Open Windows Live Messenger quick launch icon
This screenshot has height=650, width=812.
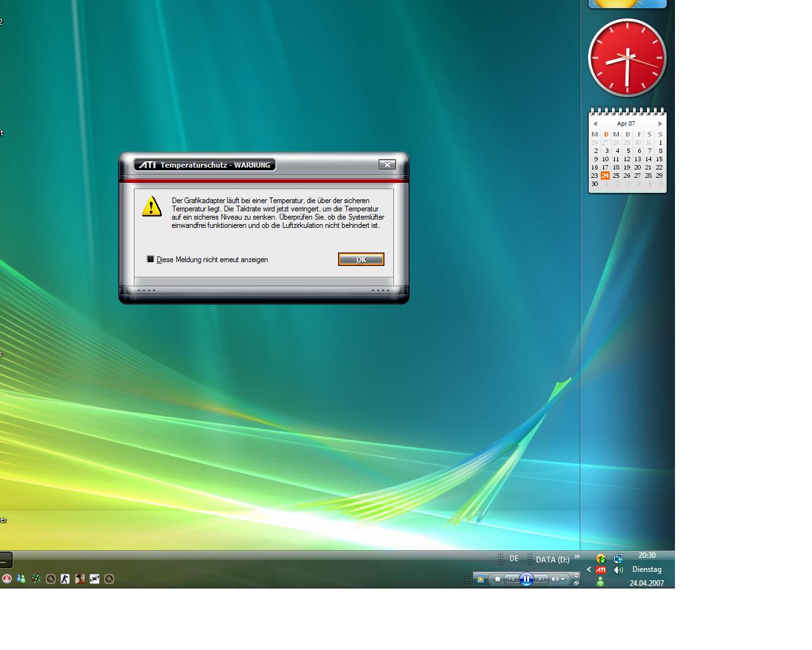point(22,579)
